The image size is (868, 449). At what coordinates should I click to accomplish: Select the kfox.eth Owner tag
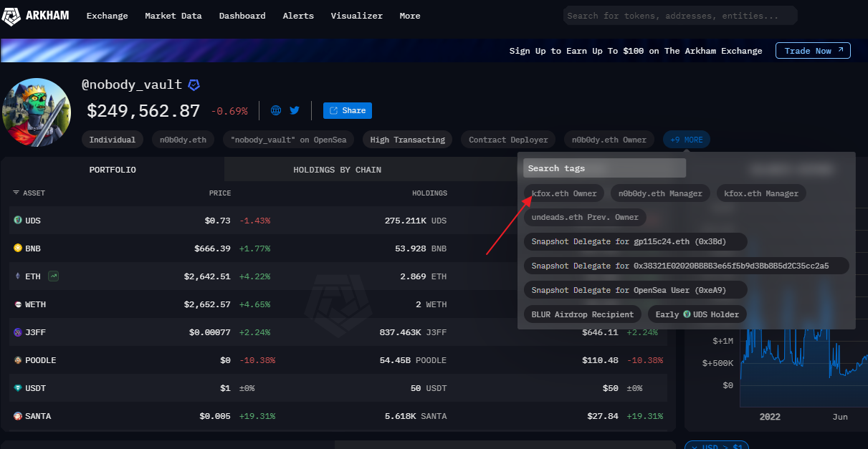tap(564, 193)
